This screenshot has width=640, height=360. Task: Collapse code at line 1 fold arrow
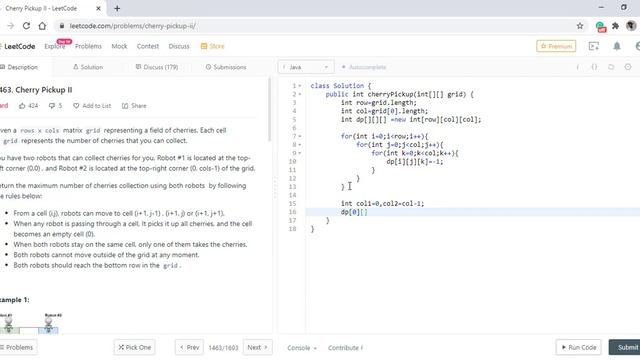[x=300, y=86]
